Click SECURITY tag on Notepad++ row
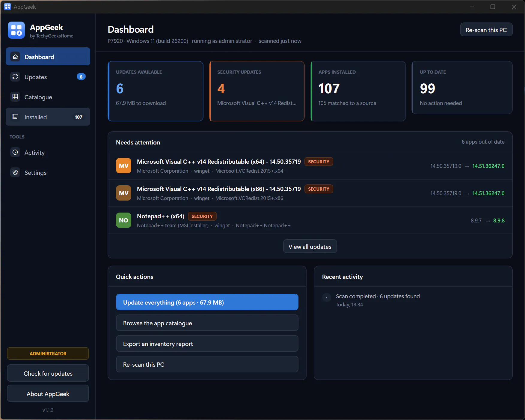525x420 pixels. point(202,216)
